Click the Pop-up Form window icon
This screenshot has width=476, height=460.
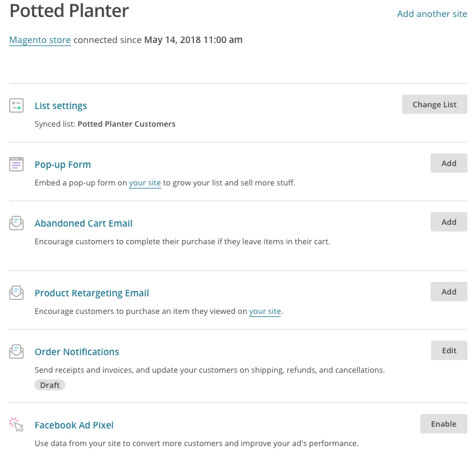click(16, 164)
